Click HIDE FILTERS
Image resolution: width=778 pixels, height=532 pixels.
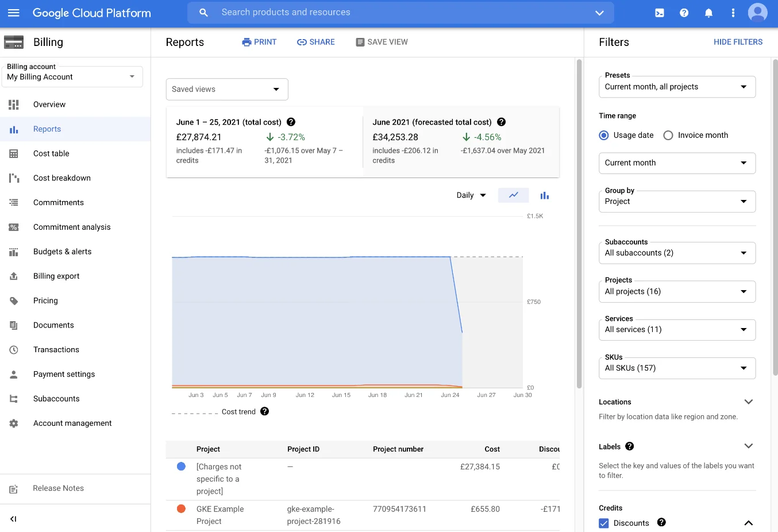tap(738, 42)
